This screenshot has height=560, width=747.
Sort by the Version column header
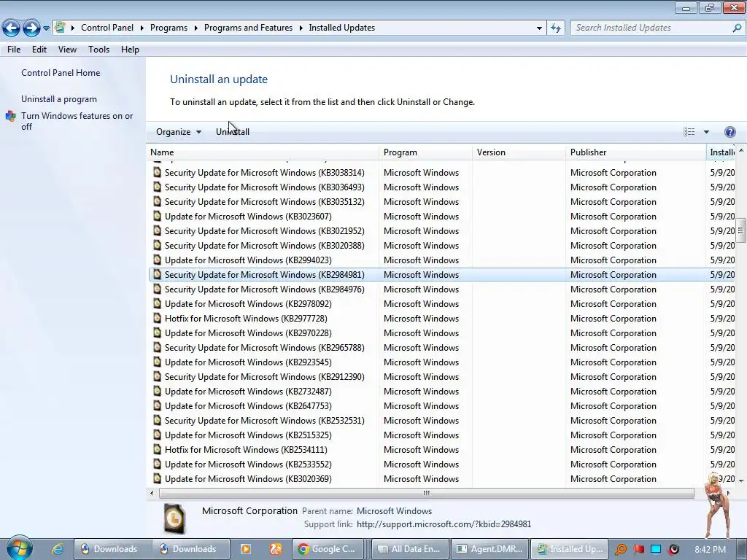click(519, 152)
